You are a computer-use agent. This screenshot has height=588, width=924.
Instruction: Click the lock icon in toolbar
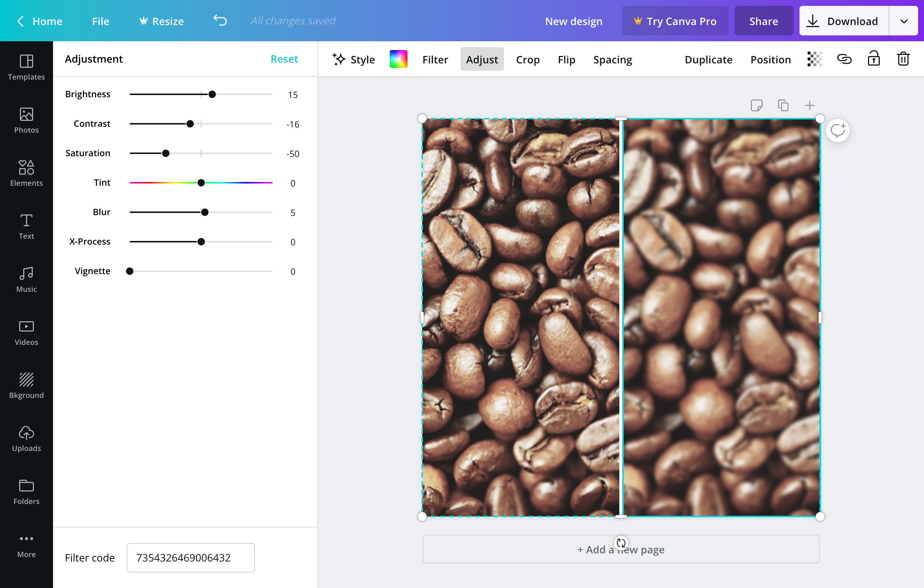click(x=874, y=59)
